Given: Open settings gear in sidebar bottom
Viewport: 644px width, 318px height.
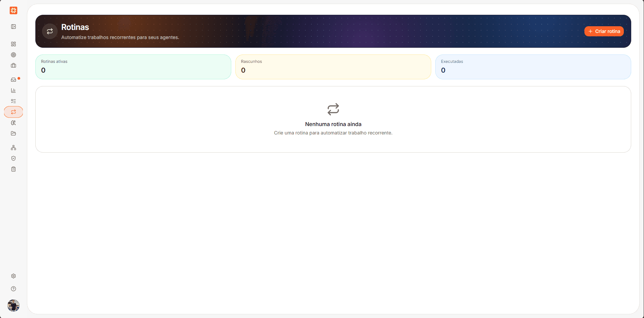Looking at the screenshot, I should pos(13,276).
